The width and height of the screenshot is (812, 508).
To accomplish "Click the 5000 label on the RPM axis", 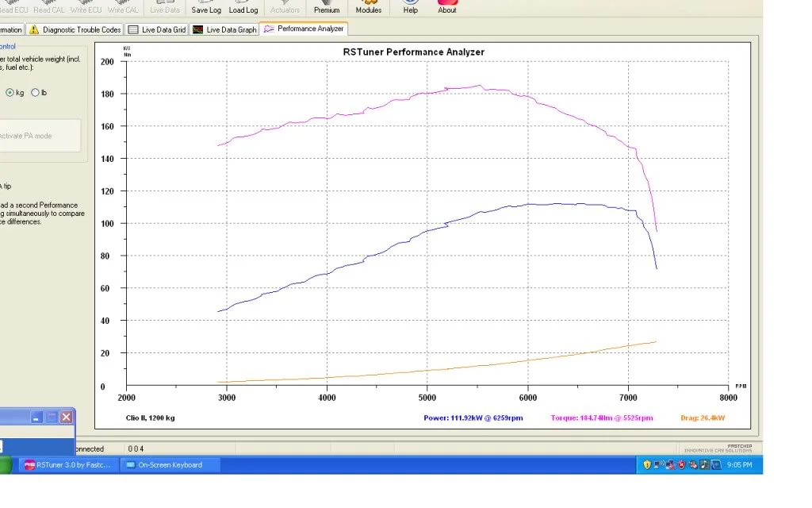I will [x=427, y=398].
